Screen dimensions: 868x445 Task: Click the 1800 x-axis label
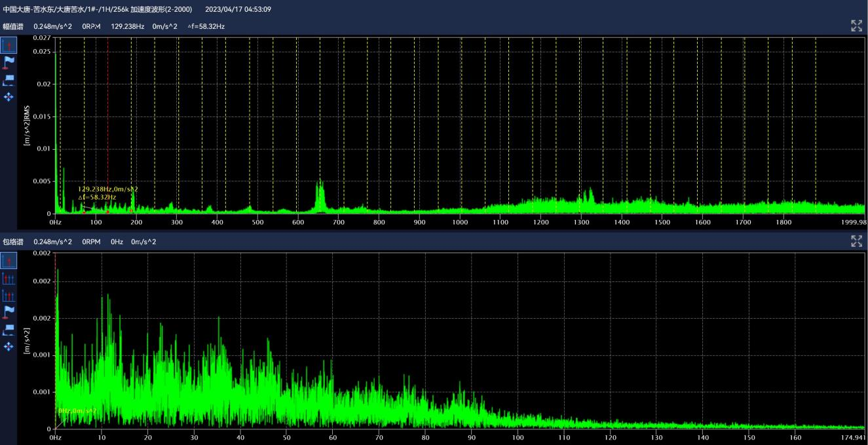pos(783,222)
